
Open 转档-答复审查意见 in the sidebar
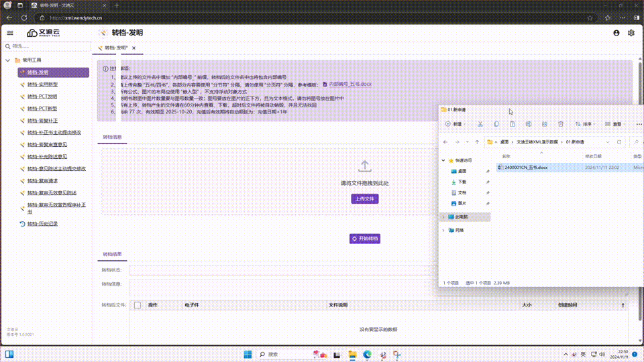47,145
